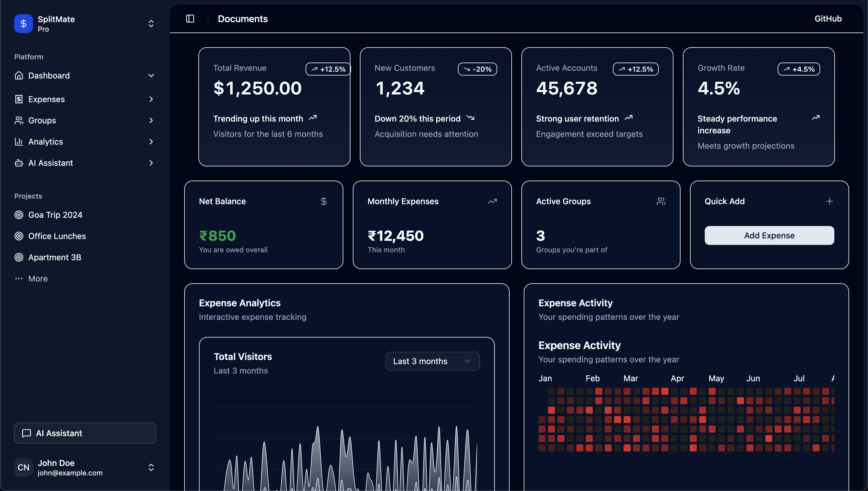Select the Goa Trip 2024 project radio icon
Viewport: 868px width, 491px height.
point(19,215)
